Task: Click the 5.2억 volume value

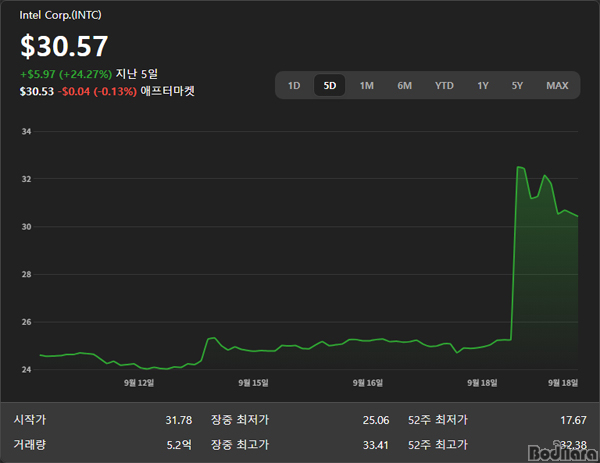Action: [x=179, y=445]
